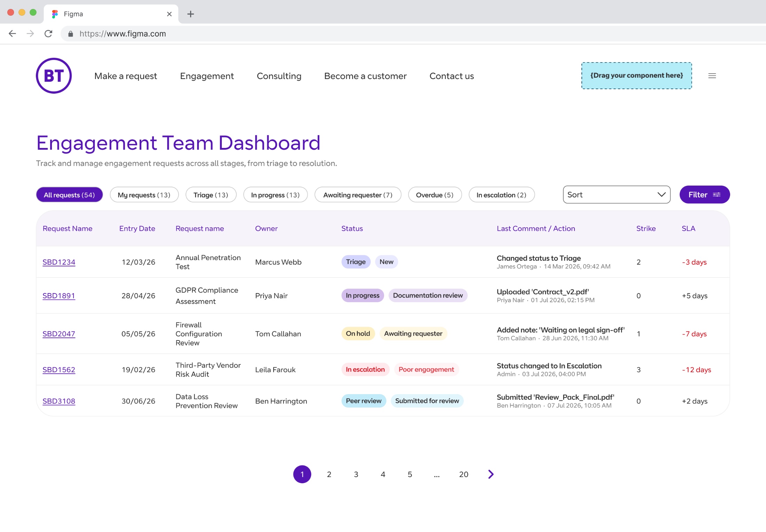The image size is (766, 532).
Task: Open the Sort dropdown
Action: [616, 195]
